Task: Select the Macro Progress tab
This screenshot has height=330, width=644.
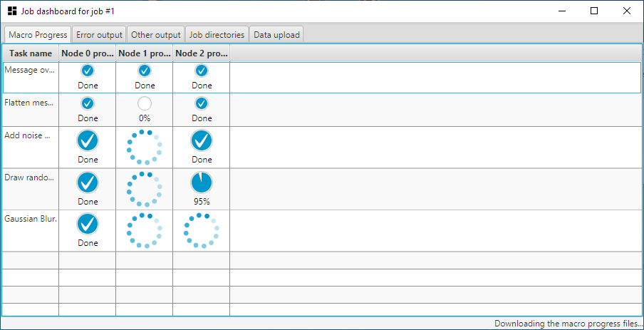Action: [x=38, y=35]
